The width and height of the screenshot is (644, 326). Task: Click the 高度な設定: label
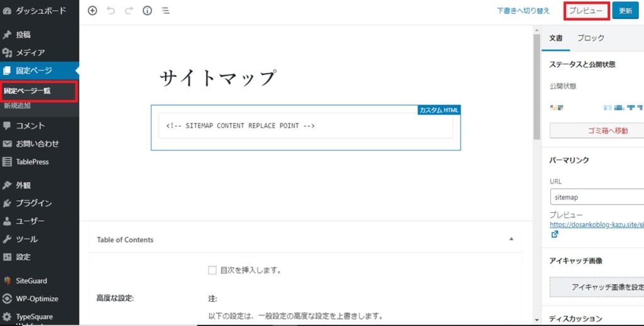[x=115, y=298]
